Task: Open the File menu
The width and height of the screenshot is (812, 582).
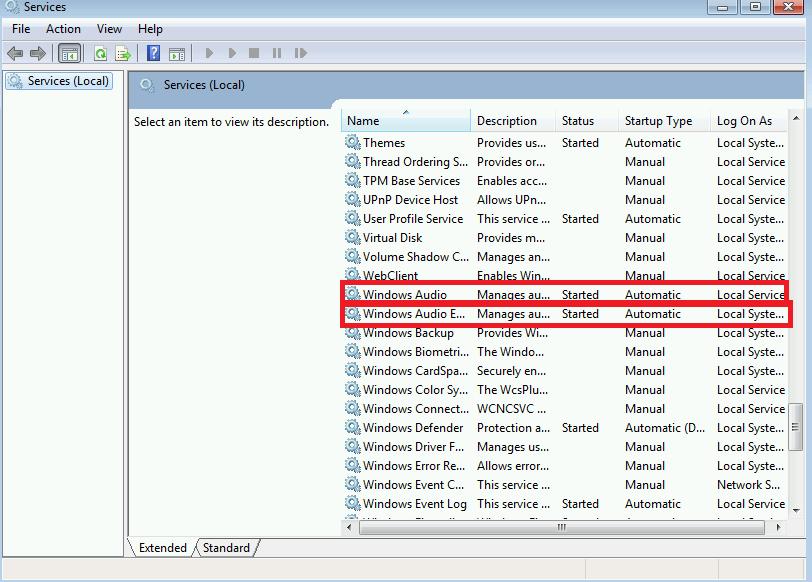Action: point(21,29)
